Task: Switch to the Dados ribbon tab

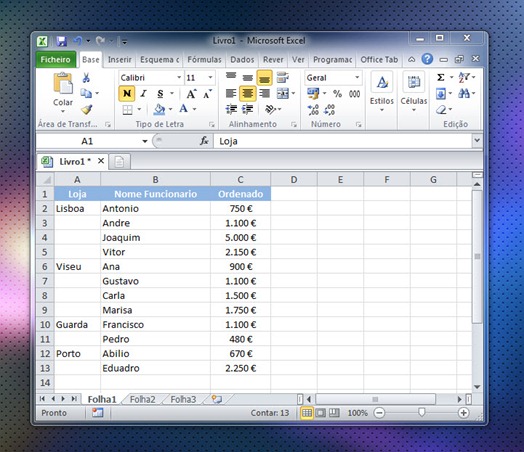Action: pos(242,60)
